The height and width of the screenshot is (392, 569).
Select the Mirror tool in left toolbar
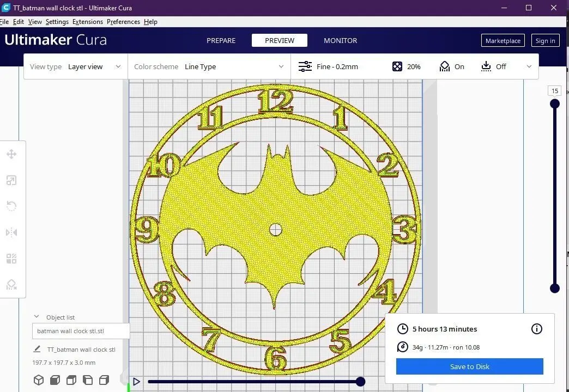click(11, 232)
